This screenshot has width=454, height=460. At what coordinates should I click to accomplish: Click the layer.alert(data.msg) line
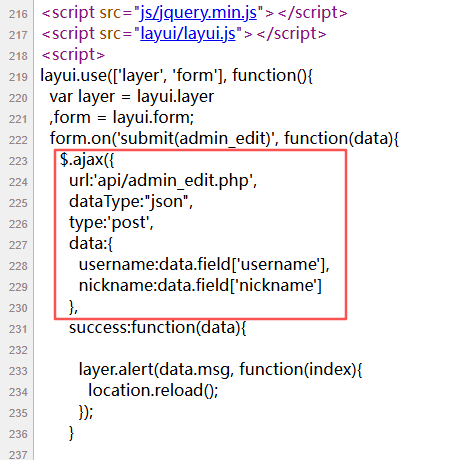pos(220,370)
